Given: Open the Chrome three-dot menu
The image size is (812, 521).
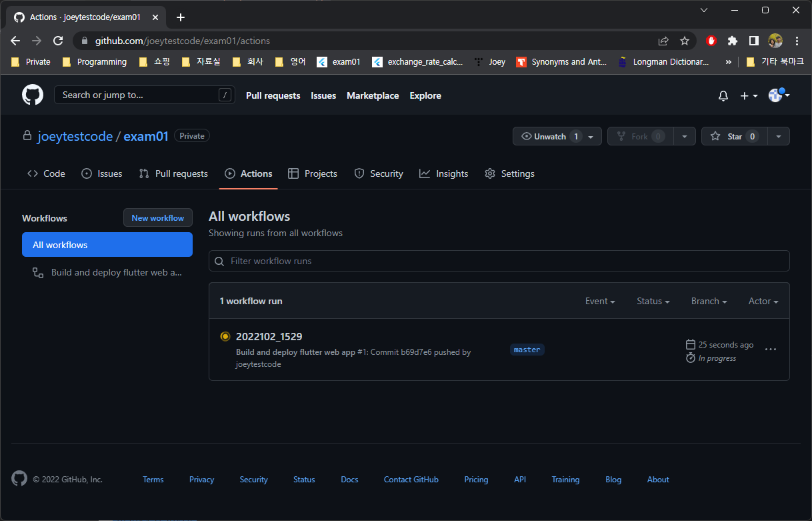Looking at the screenshot, I should coord(797,41).
